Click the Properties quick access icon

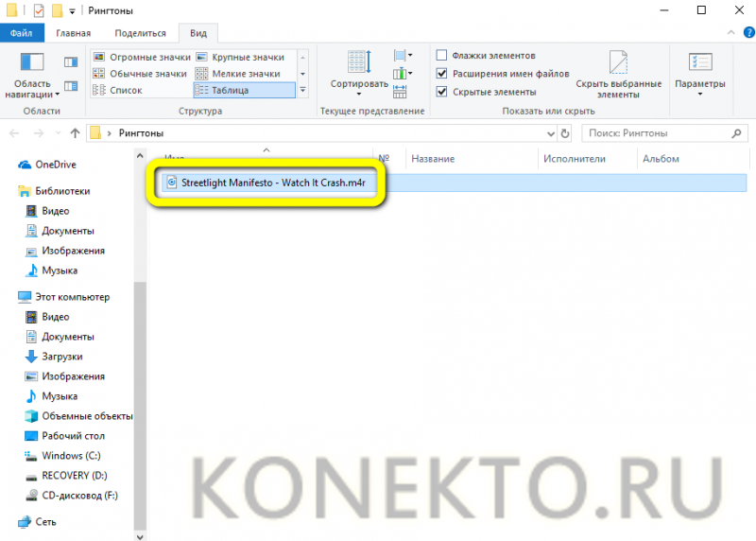pyautogui.click(x=39, y=10)
